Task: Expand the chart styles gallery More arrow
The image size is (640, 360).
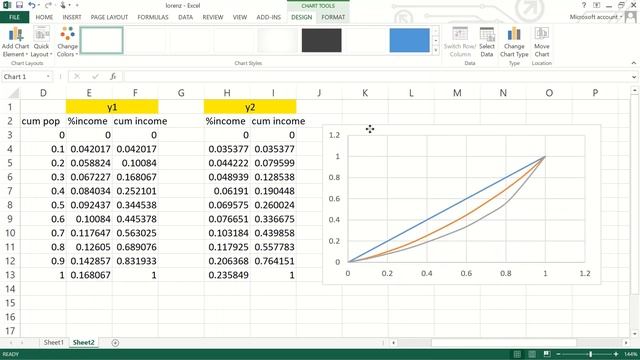Action: pos(436,50)
